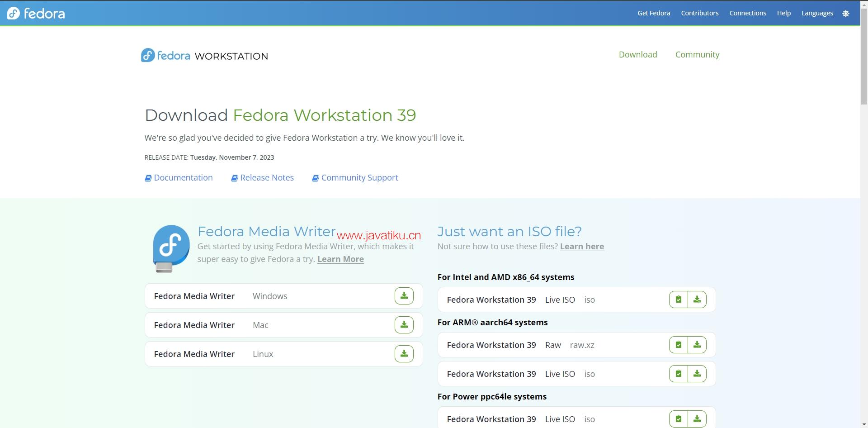Open the Languages dropdown
This screenshot has width=868, height=428.
817,13
